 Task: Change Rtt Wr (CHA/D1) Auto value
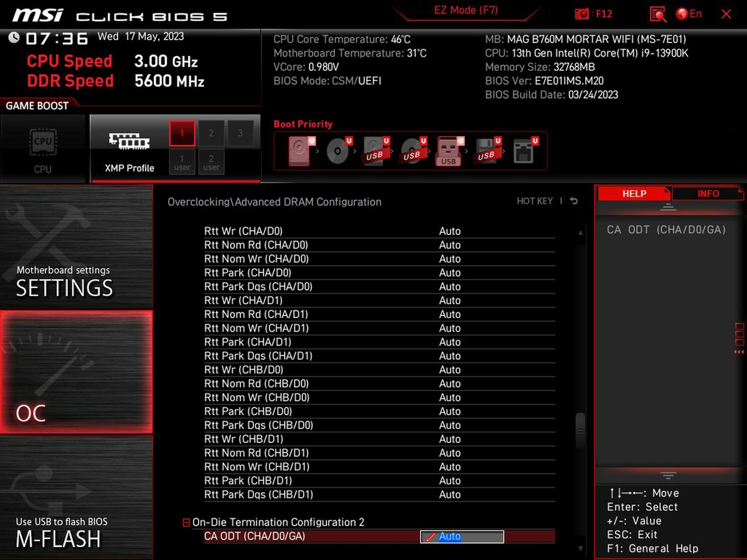pyautogui.click(x=450, y=301)
